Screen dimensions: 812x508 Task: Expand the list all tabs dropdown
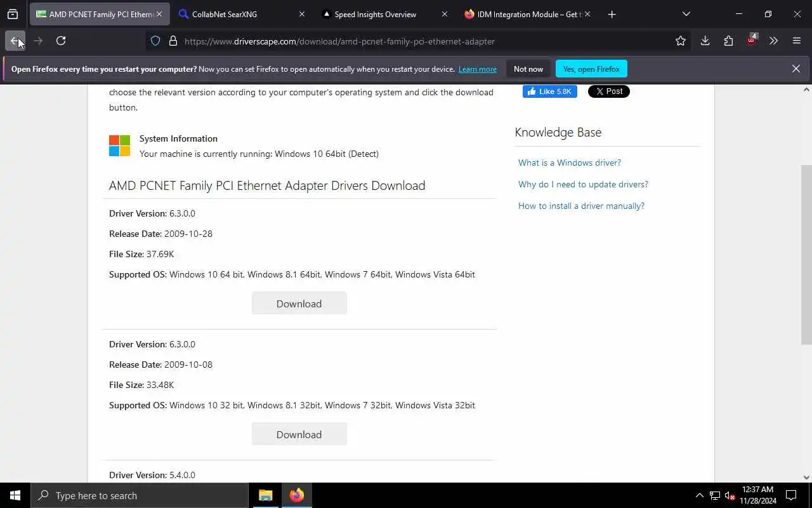(x=686, y=14)
